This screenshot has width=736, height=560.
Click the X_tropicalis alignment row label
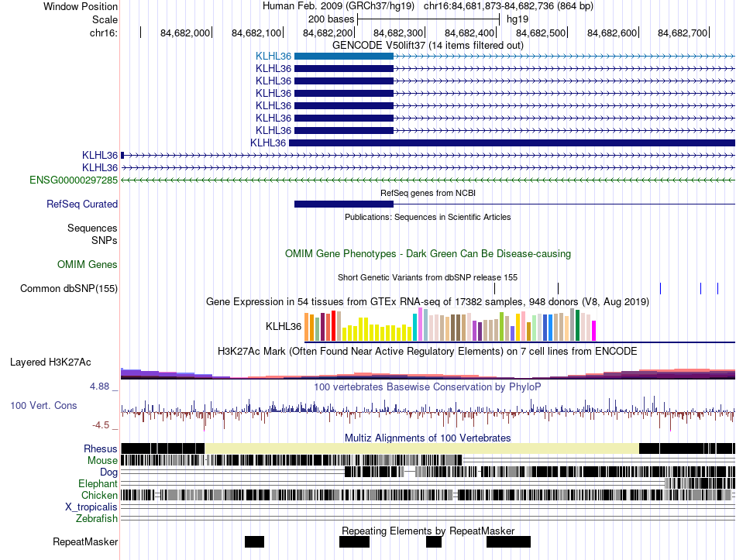(x=91, y=507)
